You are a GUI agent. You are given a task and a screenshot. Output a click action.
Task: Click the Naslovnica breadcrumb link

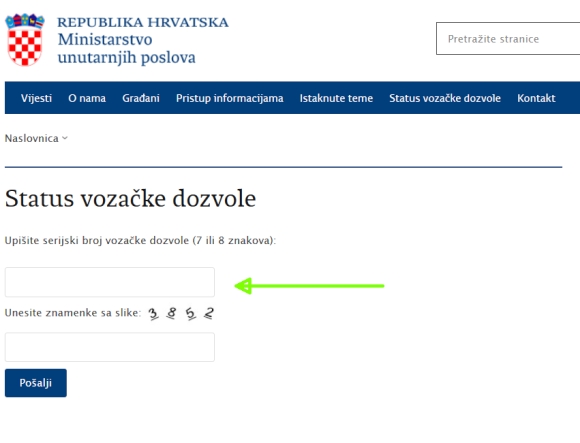[x=31, y=138]
